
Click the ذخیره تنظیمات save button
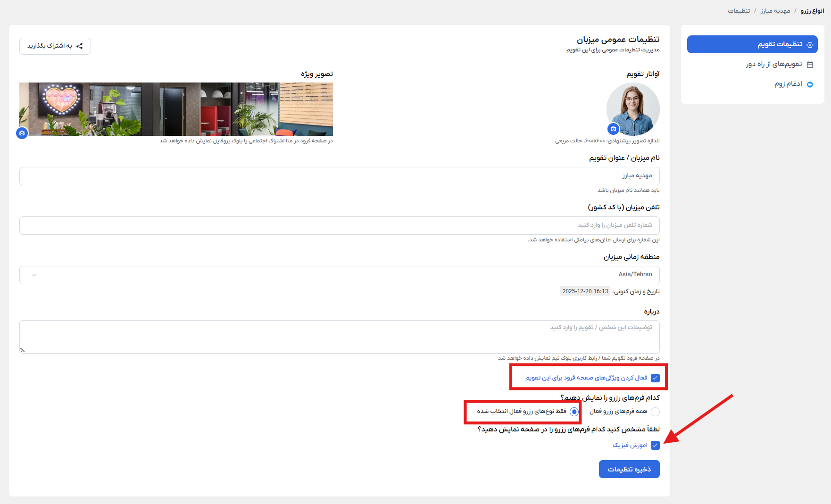click(629, 469)
